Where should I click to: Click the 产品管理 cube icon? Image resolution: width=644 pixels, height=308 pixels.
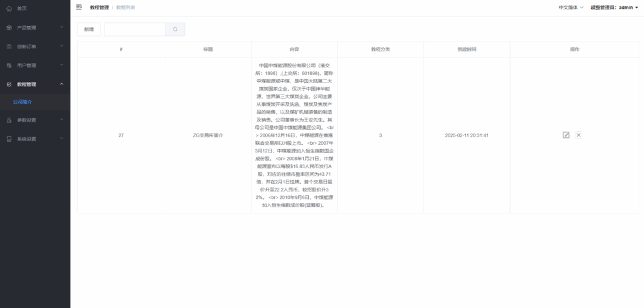coord(9,28)
